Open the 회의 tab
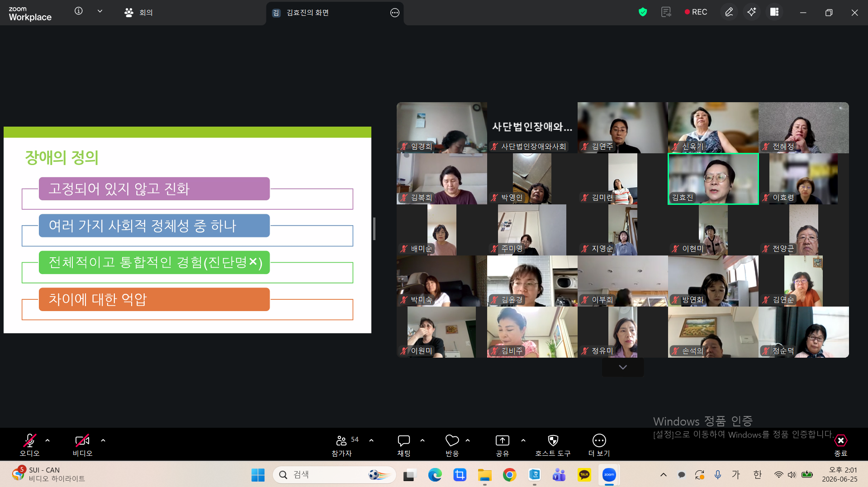The width and height of the screenshot is (868, 487). point(138,13)
